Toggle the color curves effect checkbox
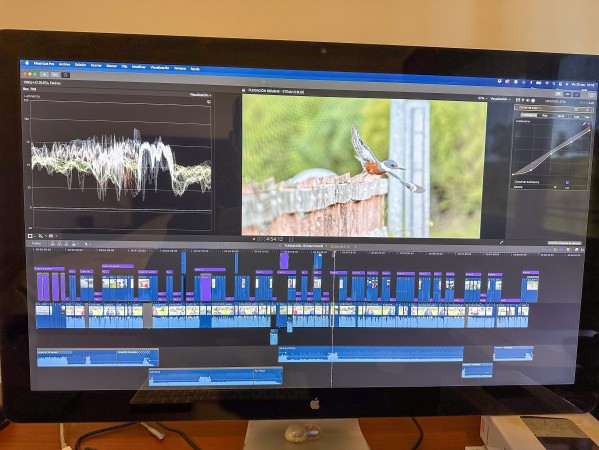599x450 pixels. point(517,108)
